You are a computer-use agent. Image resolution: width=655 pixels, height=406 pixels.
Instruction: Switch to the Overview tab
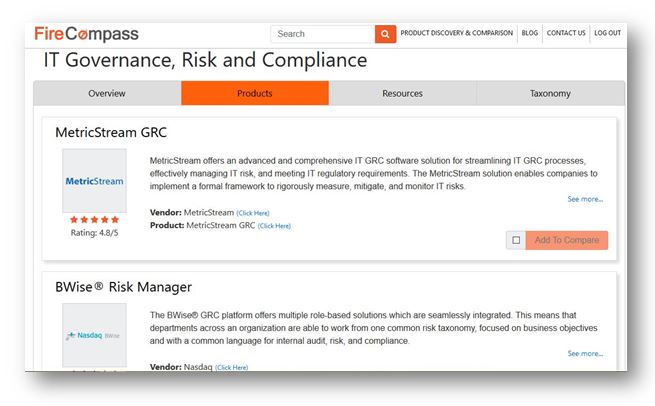107,94
